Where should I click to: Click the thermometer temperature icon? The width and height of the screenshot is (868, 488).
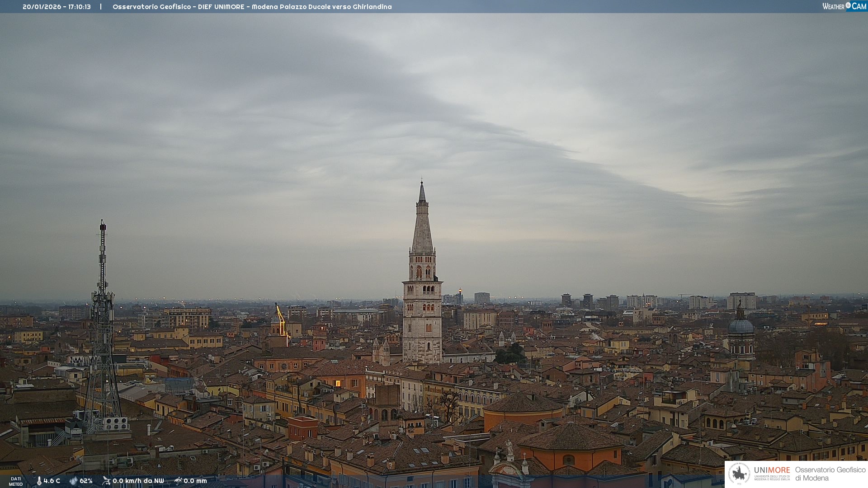39,481
